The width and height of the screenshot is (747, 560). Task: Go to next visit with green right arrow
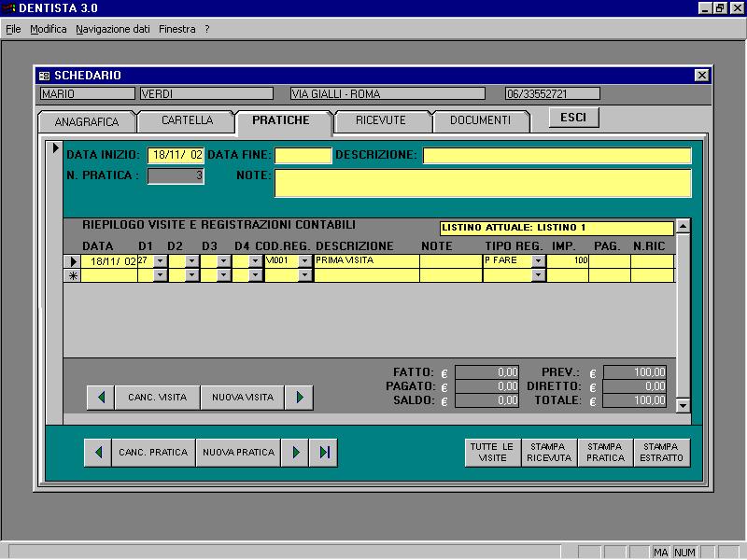pyautogui.click(x=299, y=398)
